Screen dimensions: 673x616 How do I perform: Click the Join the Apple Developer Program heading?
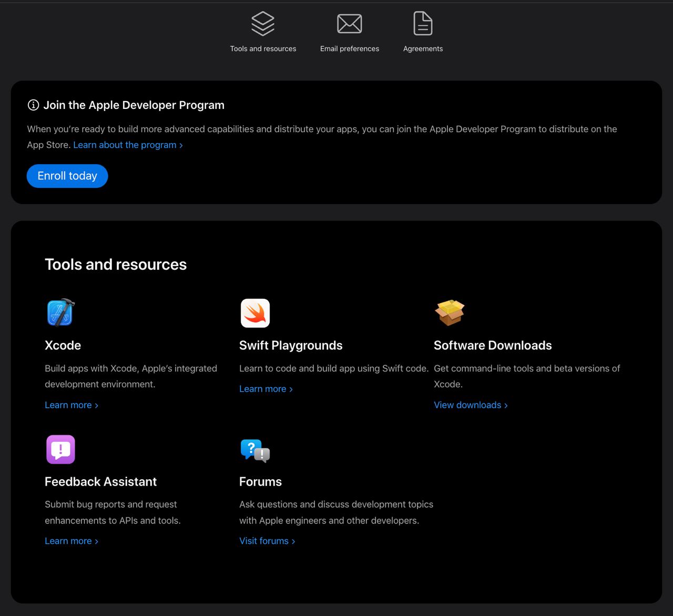click(134, 105)
